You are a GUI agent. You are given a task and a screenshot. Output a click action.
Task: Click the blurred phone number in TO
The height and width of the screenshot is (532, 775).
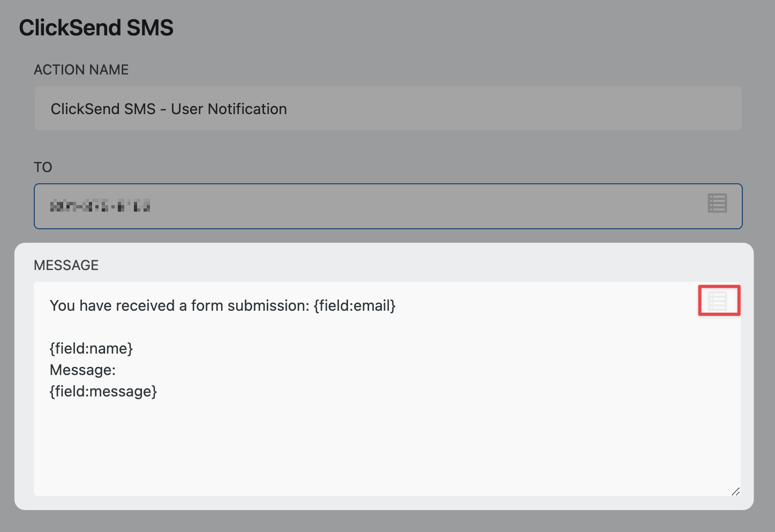pyautogui.click(x=100, y=206)
